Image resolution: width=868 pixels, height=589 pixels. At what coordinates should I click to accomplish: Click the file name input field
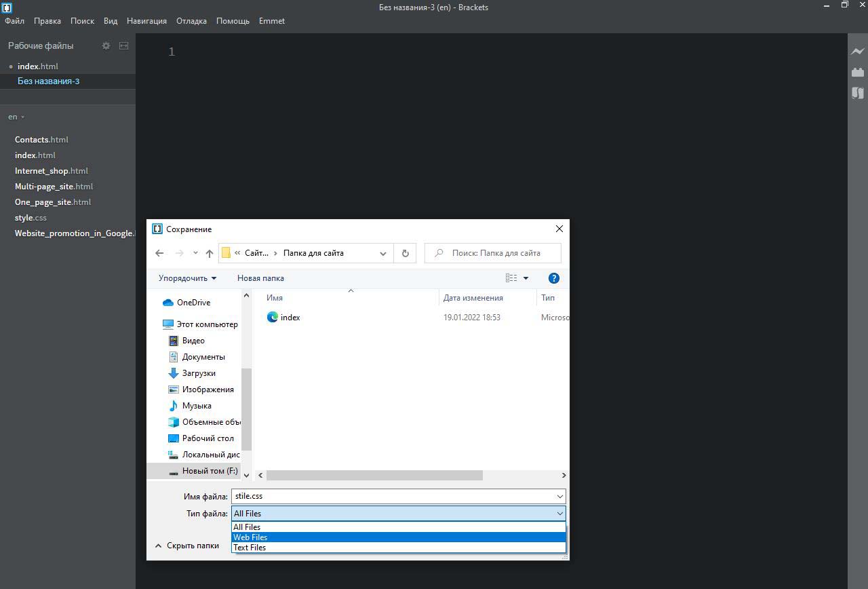coord(393,496)
